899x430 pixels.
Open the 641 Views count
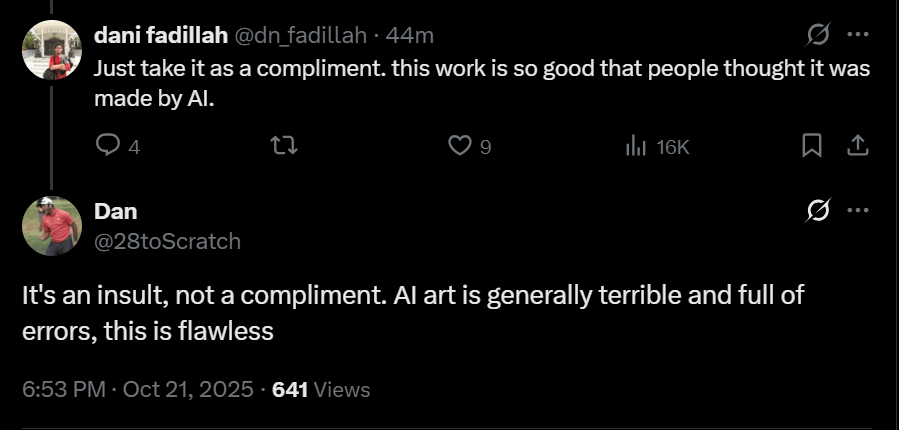click(x=321, y=389)
